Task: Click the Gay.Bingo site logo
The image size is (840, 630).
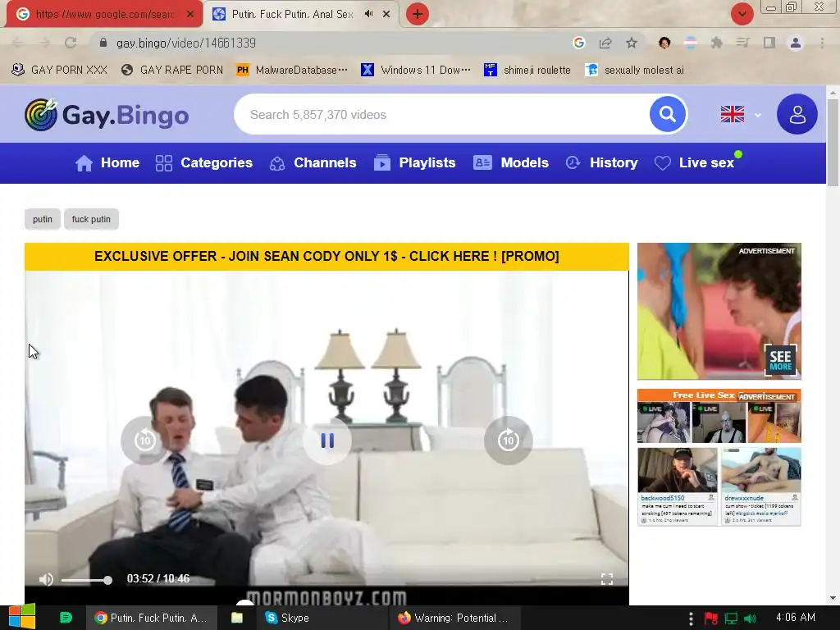Action: pyautogui.click(x=107, y=115)
